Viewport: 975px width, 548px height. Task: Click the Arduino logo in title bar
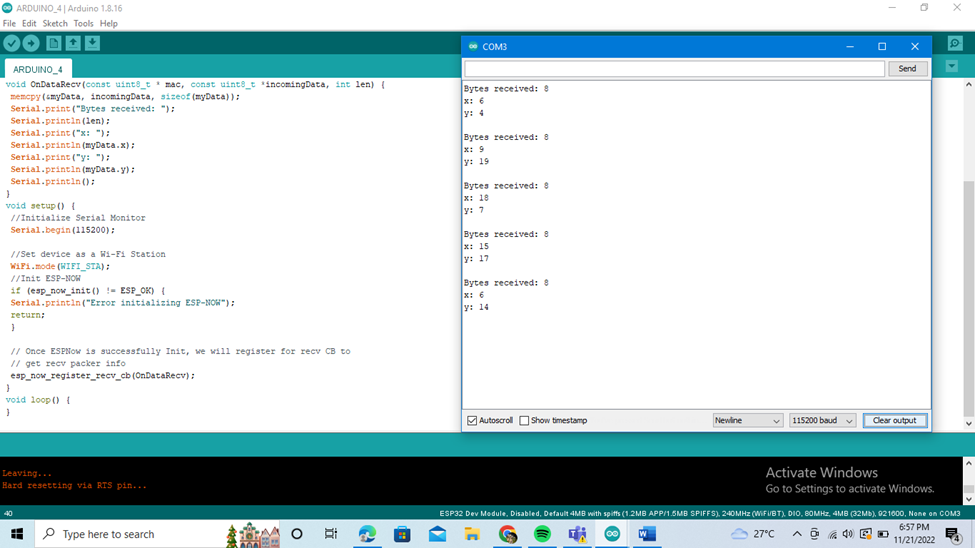(7, 8)
